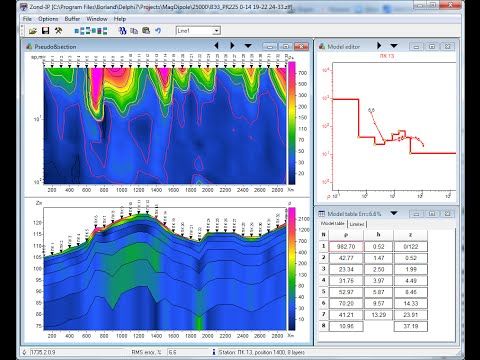Screen dimensions: 480x360
Task: Select the 982.70 resistivity cell
Action: 346,247
